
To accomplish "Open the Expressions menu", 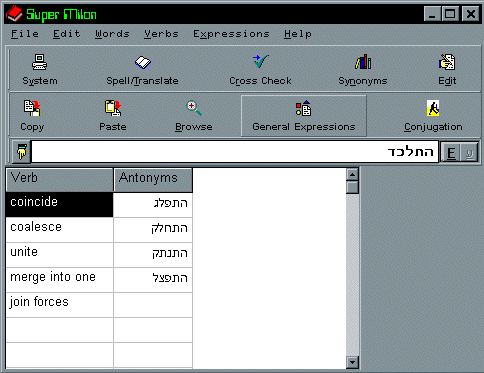I will [231, 34].
